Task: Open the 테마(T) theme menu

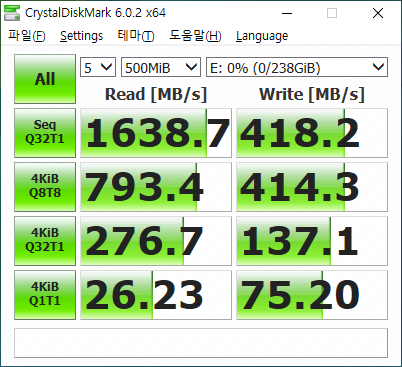Action: coord(136,36)
